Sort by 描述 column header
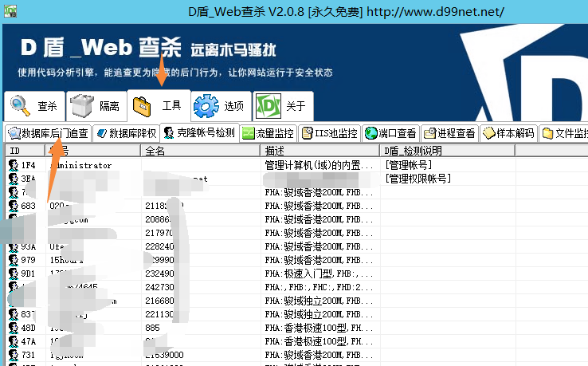The width and height of the screenshot is (588, 366). 319,151
